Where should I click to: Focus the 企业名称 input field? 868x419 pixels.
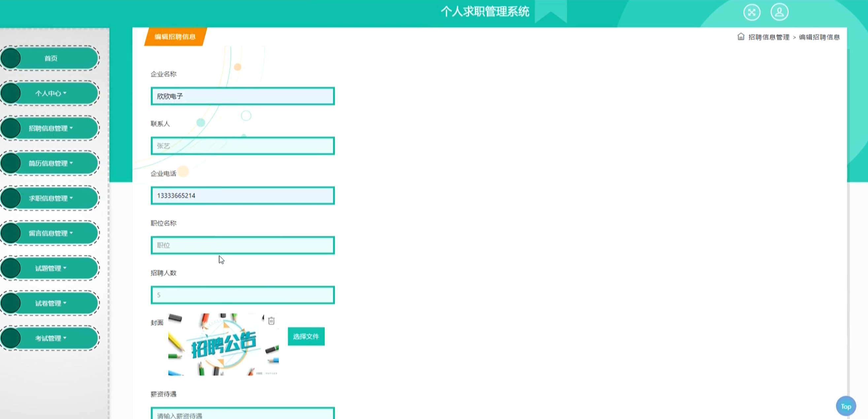click(243, 96)
